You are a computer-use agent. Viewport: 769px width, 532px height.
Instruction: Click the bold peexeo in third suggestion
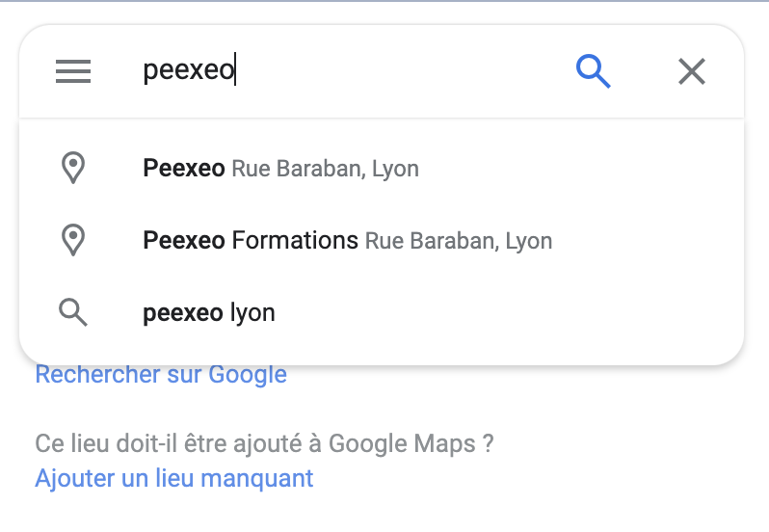click(x=183, y=313)
